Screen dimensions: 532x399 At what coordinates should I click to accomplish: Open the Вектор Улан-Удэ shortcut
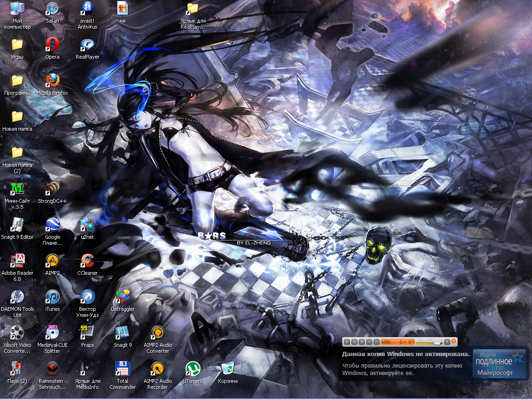[x=87, y=304]
